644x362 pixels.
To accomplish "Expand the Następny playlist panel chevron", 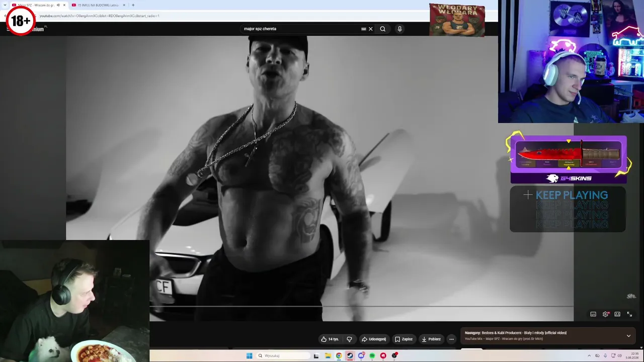I will pos(628,335).
